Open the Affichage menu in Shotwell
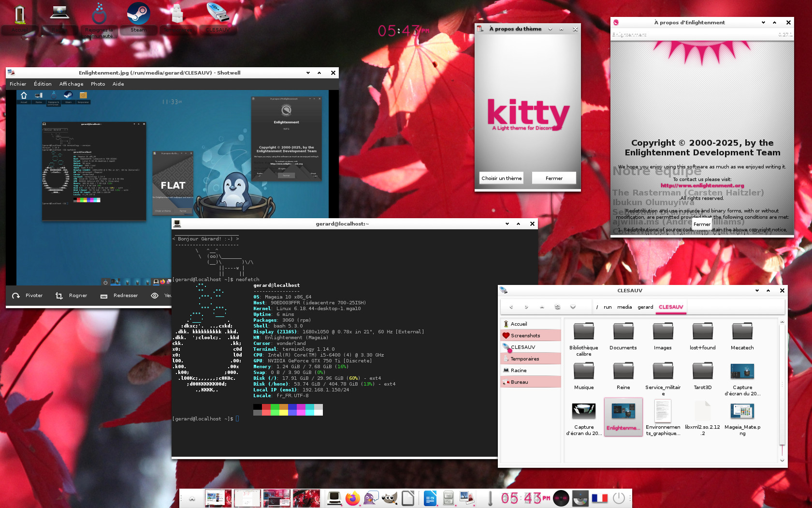812x508 pixels. pos(71,84)
